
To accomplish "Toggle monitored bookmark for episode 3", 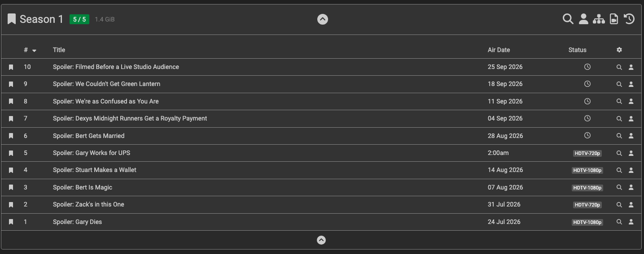I will click(11, 187).
